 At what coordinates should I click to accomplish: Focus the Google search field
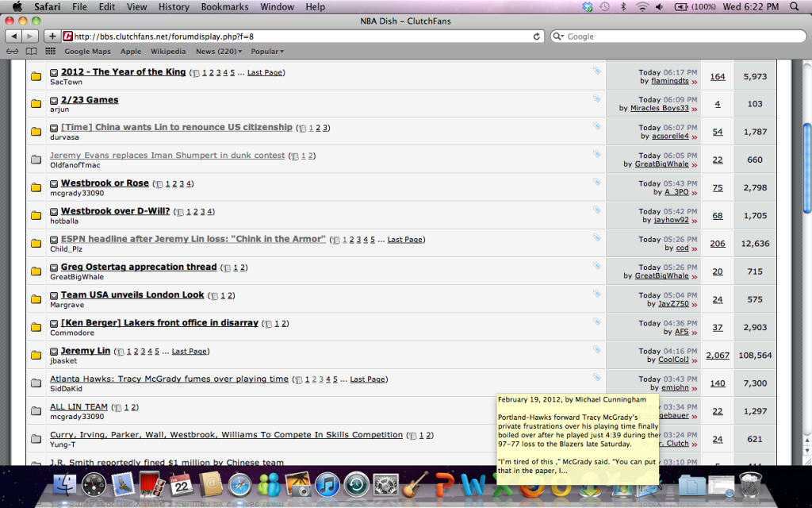click(x=679, y=37)
